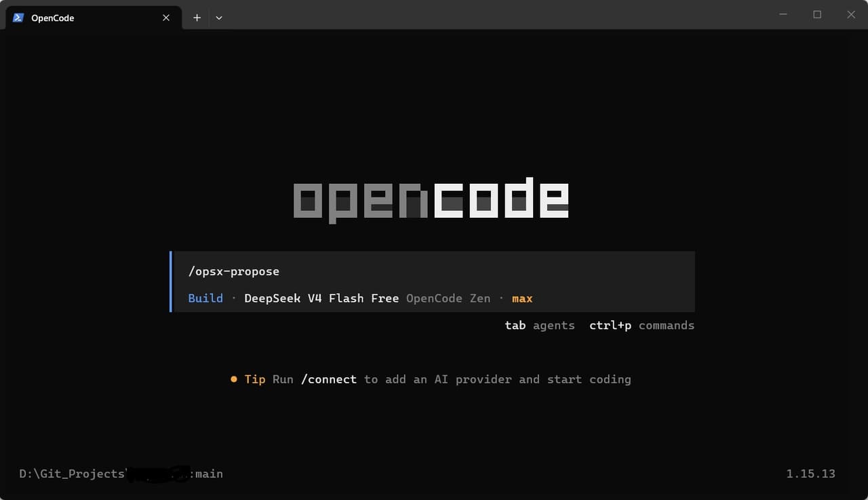
Task: Click the max variant label
Action: (522, 299)
